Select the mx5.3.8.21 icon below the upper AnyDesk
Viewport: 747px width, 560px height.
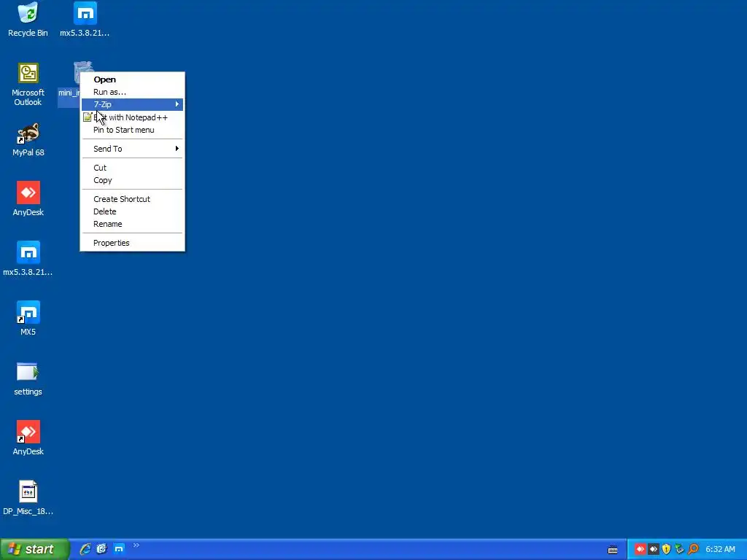coord(28,259)
